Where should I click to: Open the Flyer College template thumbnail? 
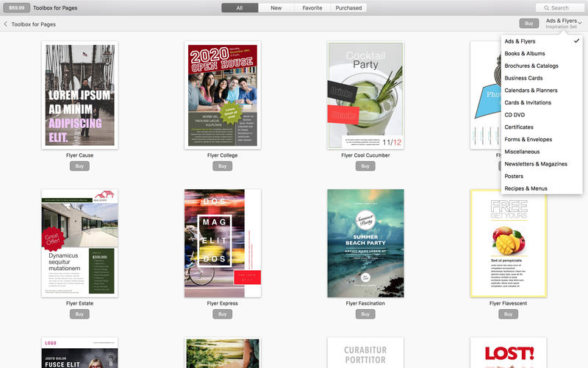[x=223, y=96]
